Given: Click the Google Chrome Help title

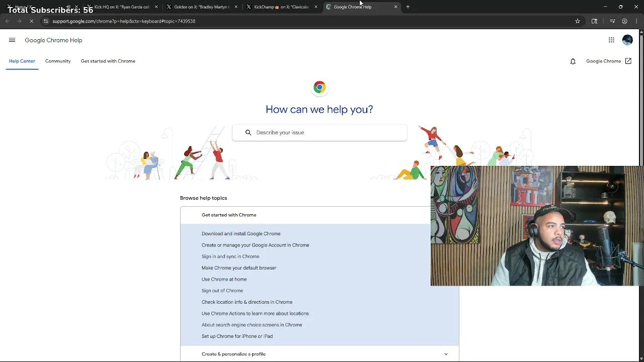Looking at the screenshot, I should pyautogui.click(x=53, y=40).
